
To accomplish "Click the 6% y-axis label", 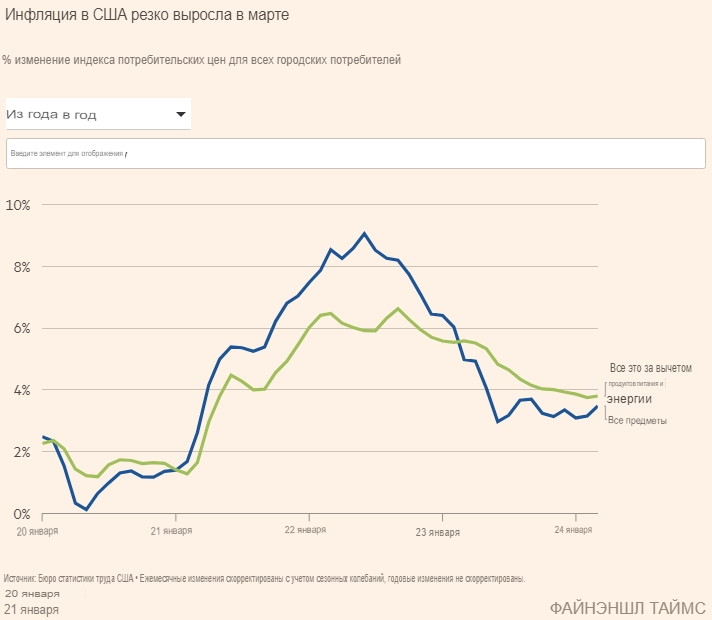I will [x=19, y=329].
